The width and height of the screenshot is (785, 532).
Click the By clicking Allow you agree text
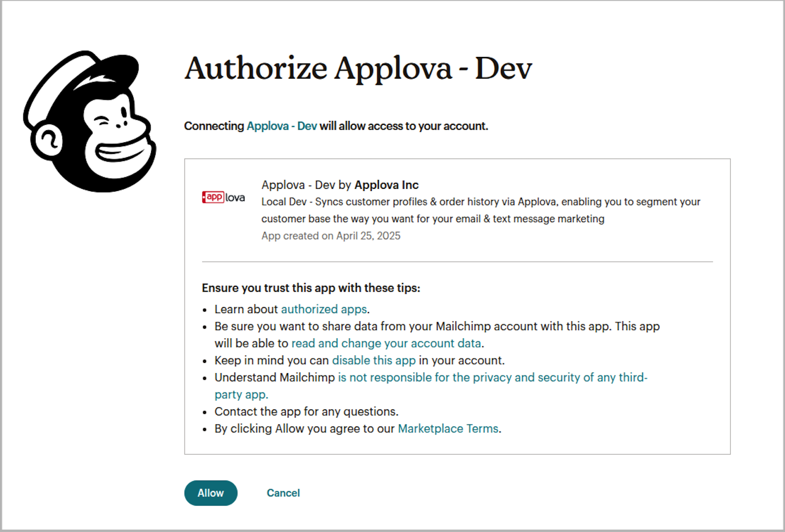pyautogui.click(x=304, y=429)
